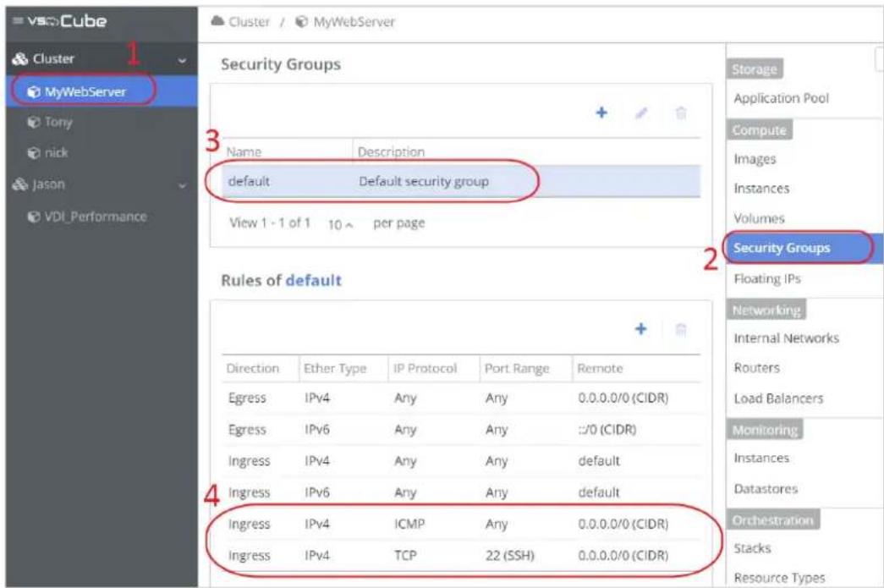The height and width of the screenshot is (588, 884).
Task: Sort by Description column header
Action: pos(391,151)
